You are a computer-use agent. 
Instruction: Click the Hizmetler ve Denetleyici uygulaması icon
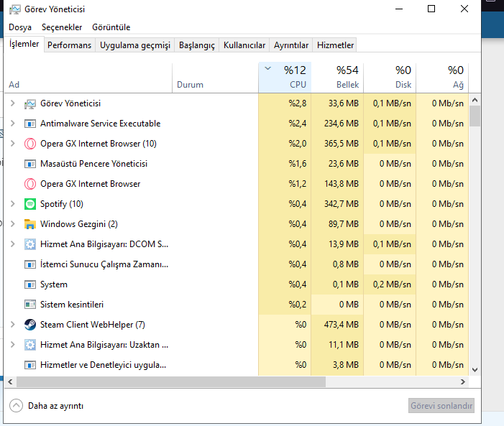point(30,365)
